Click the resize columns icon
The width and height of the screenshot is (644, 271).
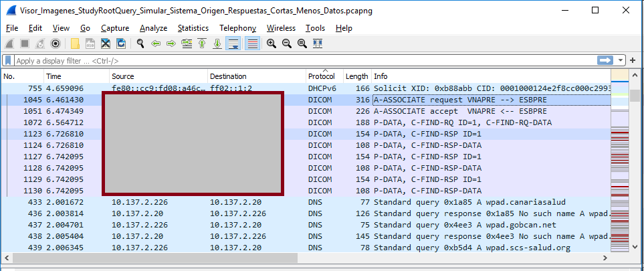click(x=317, y=43)
